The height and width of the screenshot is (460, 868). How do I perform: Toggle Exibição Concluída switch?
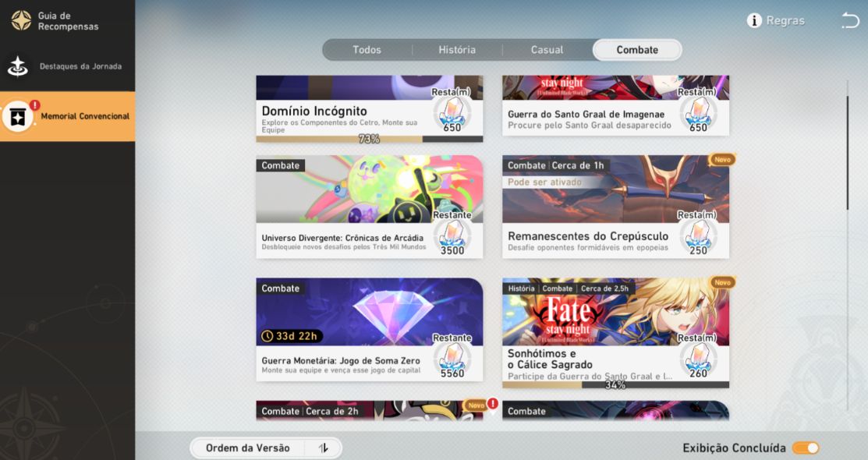(x=806, y=448)
